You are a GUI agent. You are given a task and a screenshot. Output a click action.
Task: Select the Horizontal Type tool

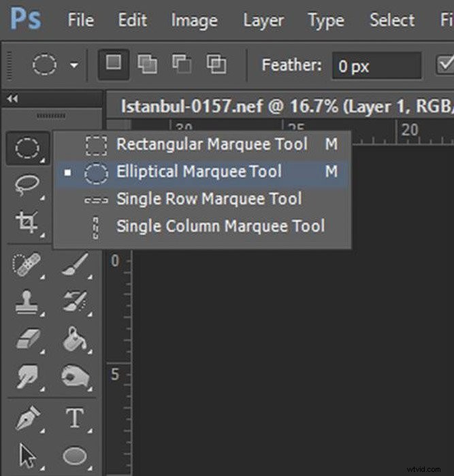[x=76, y=418]
